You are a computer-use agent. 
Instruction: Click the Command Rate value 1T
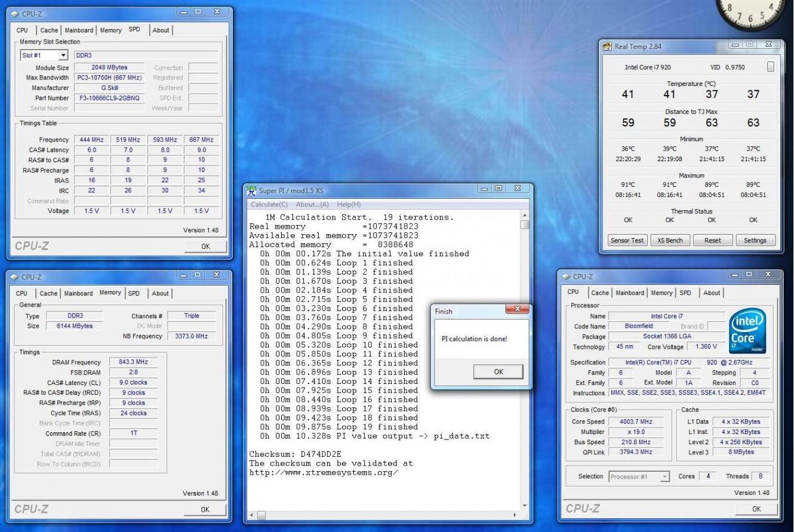tap(134, 433)
